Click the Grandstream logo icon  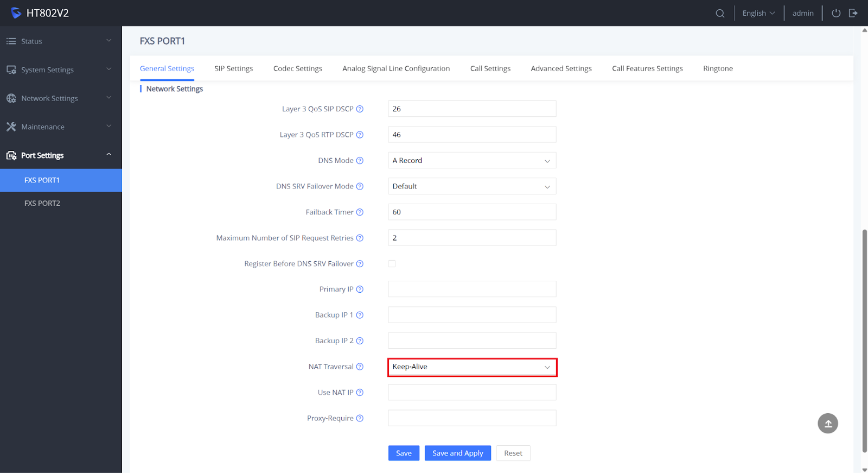16,13
